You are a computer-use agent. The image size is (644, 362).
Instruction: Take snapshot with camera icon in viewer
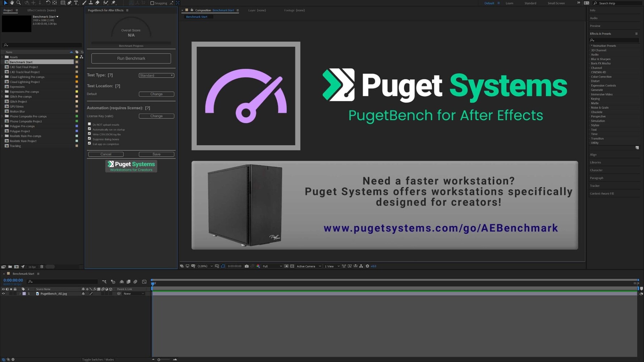click(247, 266)
